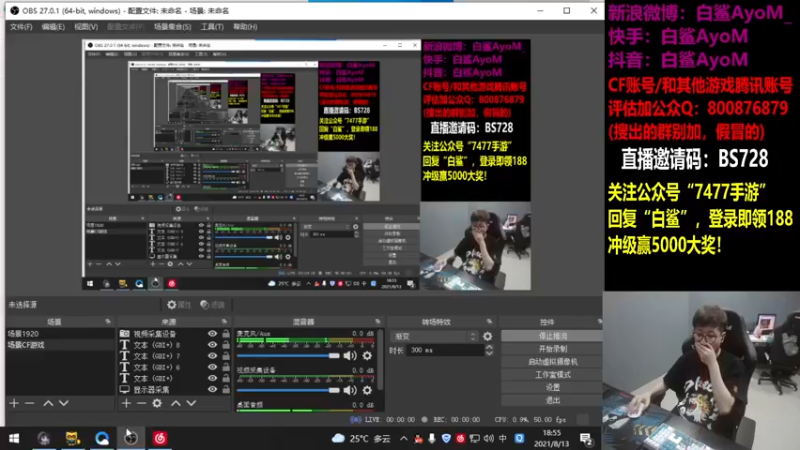Open the 帮助(H) menu
The height and width of the screenshot is (450, 800).
(x=245, y=27)
